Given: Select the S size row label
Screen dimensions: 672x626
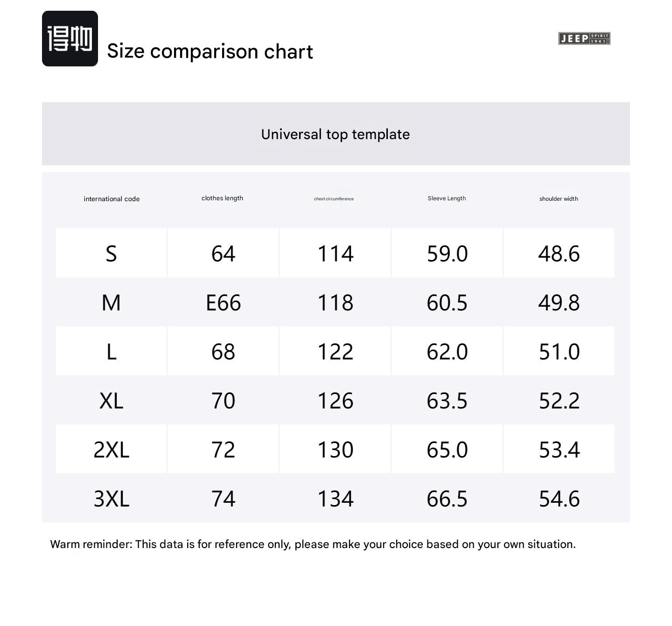Looking at the screenshot, I should tap(111, 254).
